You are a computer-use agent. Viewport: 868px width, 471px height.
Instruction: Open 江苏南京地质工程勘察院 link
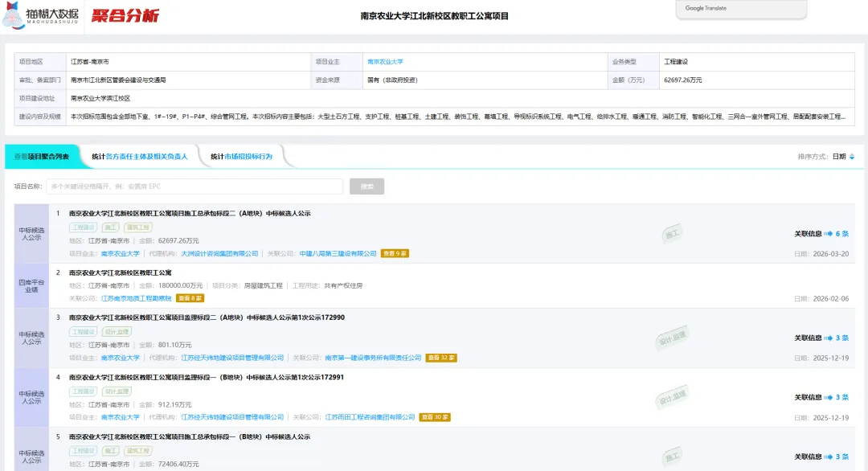point(136,298)
